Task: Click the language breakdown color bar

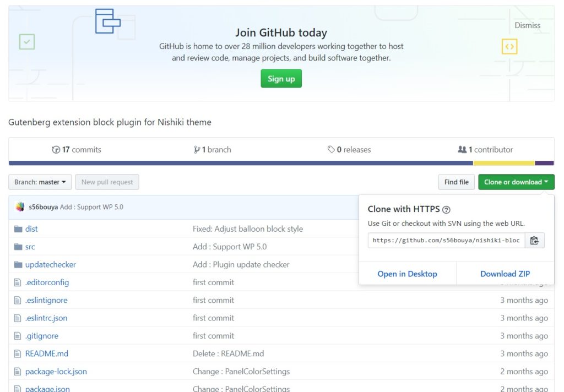Action: click(x=281, y=164)
